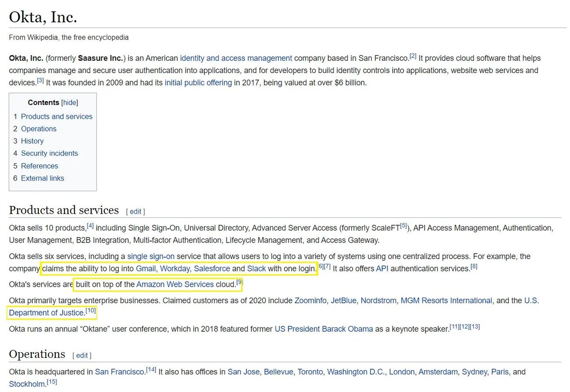Viewport: 570px width, 392px height.
Task: Follow the Zoominfo link
Action: tap(310, 300)
